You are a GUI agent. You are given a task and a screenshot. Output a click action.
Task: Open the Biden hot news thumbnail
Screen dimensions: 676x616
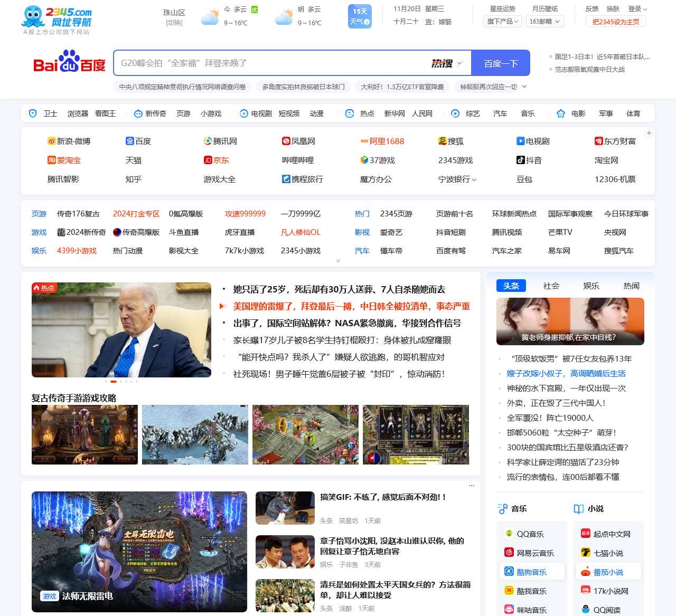(121, 330)
